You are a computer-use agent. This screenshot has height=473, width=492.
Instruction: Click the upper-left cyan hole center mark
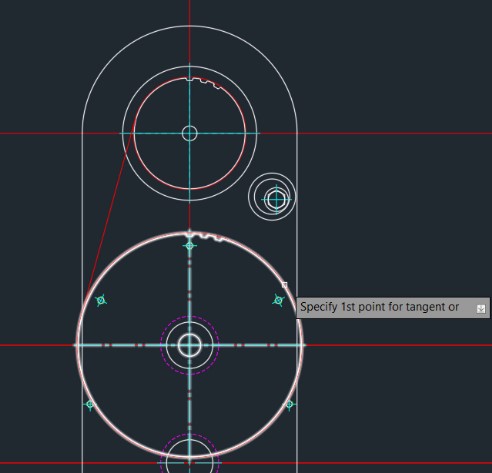[x=101, y=300]
